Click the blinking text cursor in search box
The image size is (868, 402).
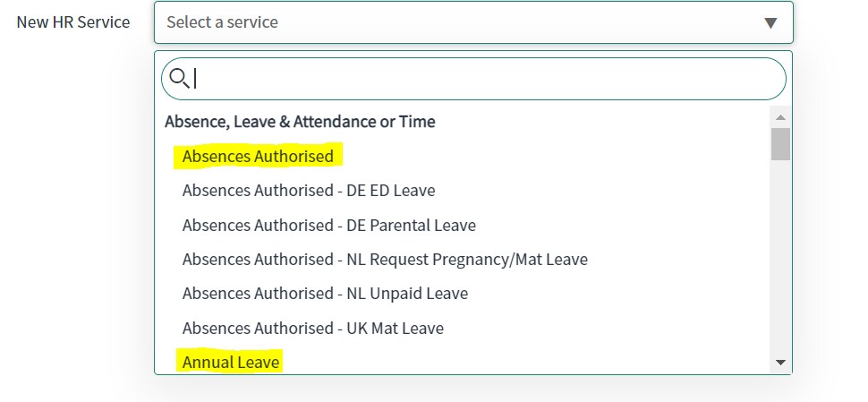click(195, 78)
